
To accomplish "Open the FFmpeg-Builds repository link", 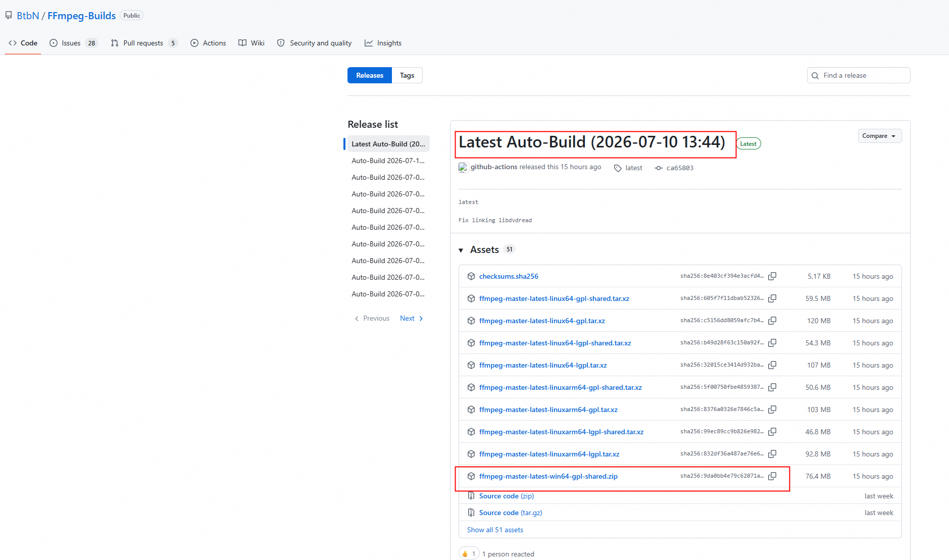I will (x=82, y=16).
